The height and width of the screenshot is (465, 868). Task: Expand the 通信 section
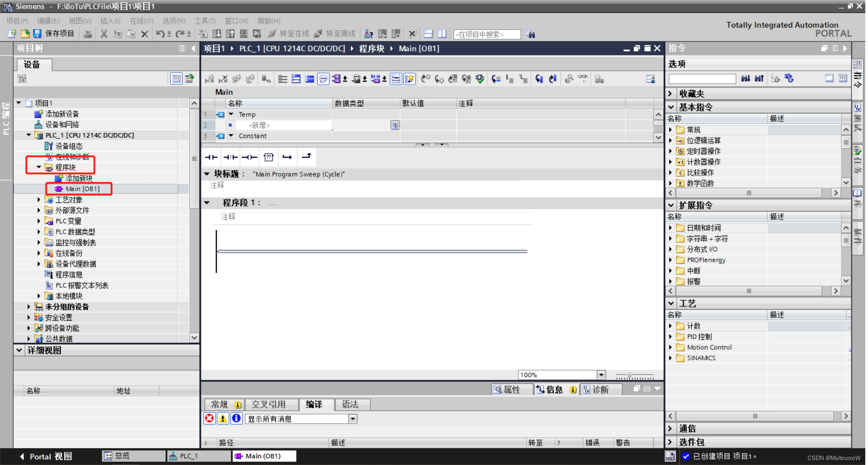670,428
